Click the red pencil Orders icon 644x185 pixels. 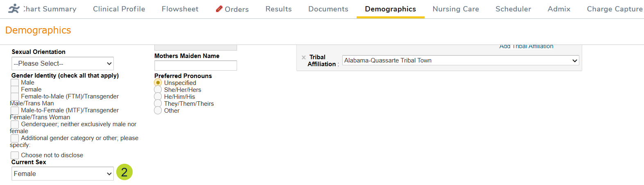(219, 9)
